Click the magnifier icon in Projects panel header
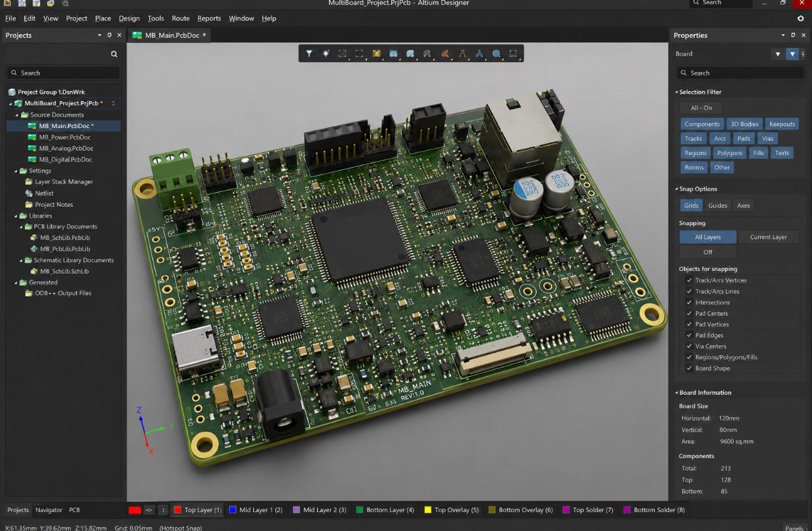The width and height of the screenshot is (812, 531). point(114,54)
